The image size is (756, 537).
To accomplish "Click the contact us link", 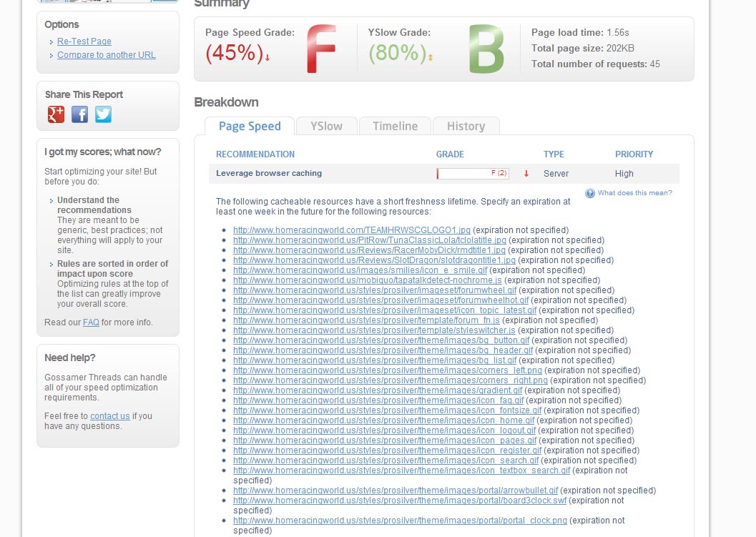I will pyautogui.click(x=110, y=416).
